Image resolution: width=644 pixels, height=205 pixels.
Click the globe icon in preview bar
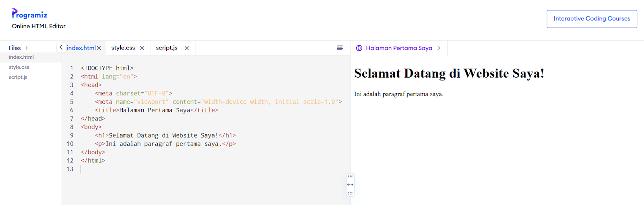click(x=359, y=48)
